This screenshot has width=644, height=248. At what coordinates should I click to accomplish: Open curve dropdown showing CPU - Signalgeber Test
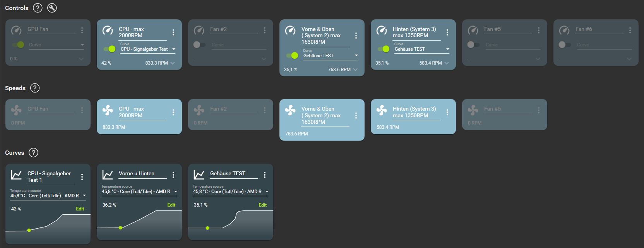[148, 49]
